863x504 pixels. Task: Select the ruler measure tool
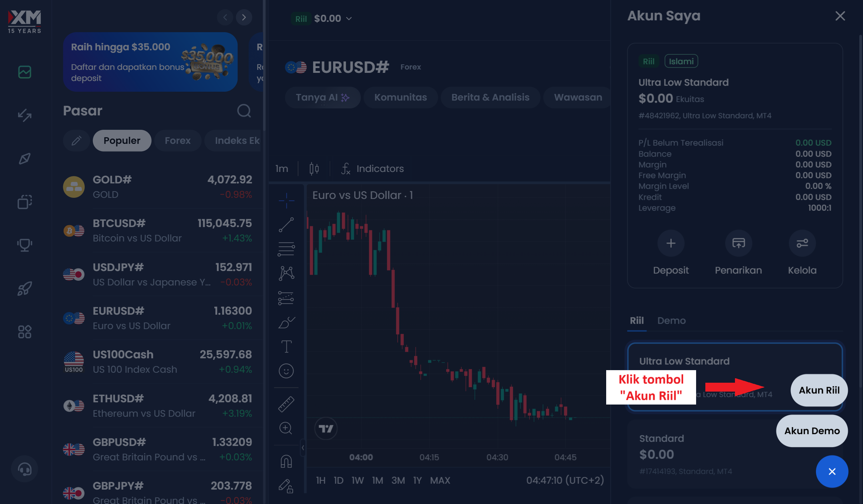click(286, 404)
